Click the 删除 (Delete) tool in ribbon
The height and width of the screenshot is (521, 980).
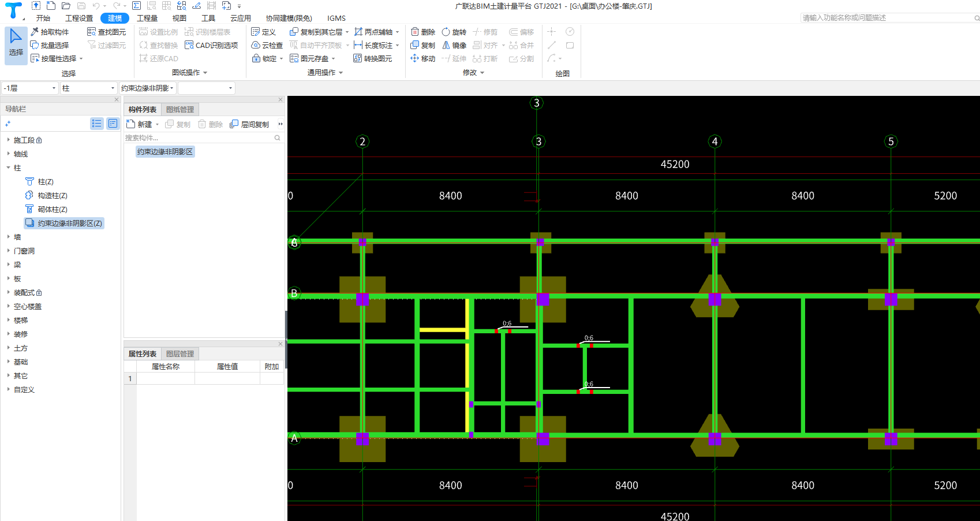[423, 32]
